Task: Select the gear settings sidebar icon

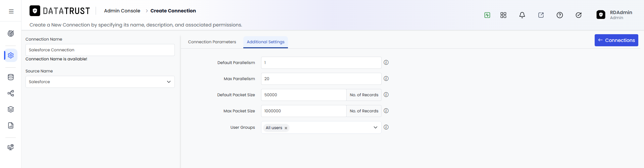Action: pos(11,55)
